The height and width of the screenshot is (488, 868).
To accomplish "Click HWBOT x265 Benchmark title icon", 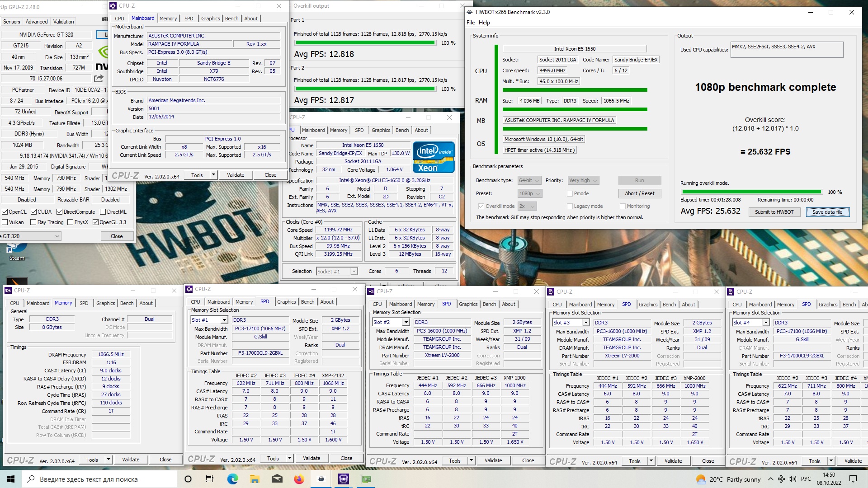I will click(x=470, y=12).
